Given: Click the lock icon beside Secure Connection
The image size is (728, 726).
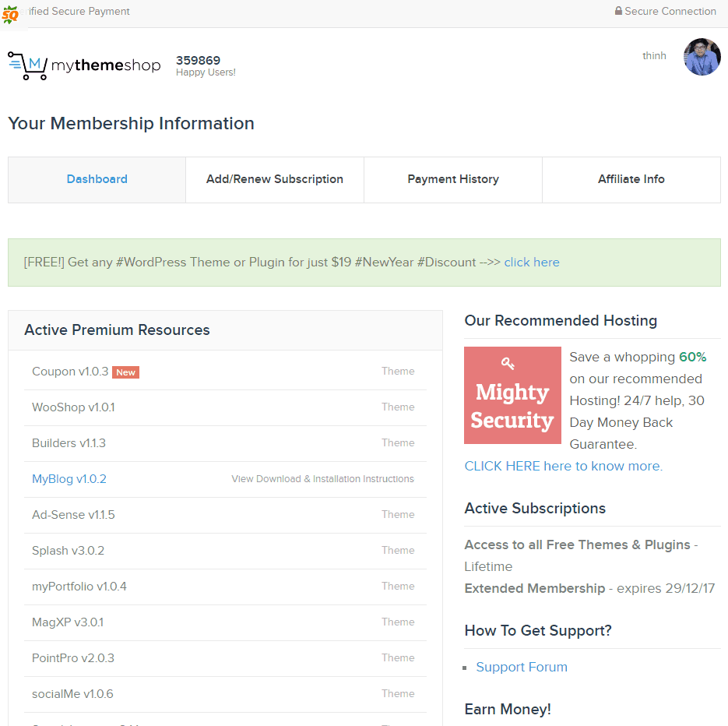Looking at the screenshot, I should point(618,11).
